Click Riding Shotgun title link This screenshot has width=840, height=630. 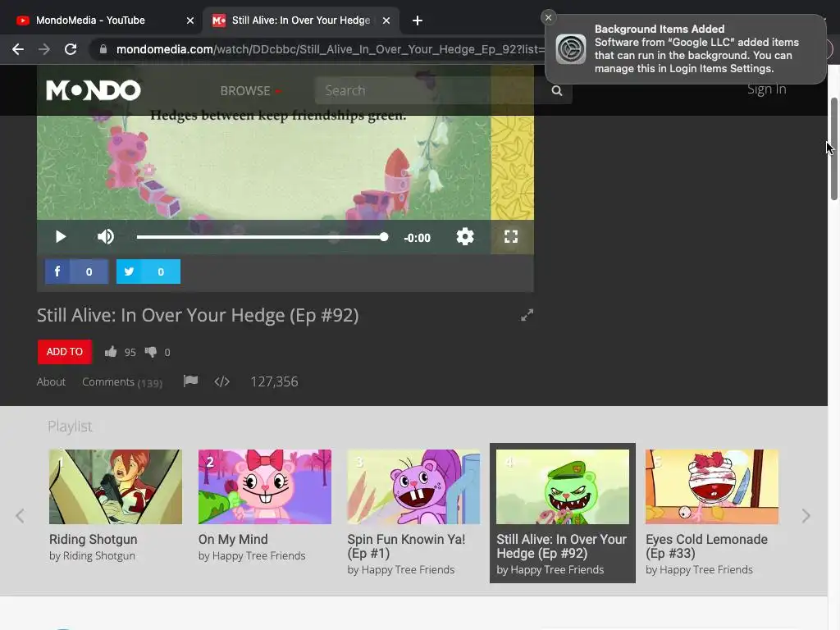(94, 540)
